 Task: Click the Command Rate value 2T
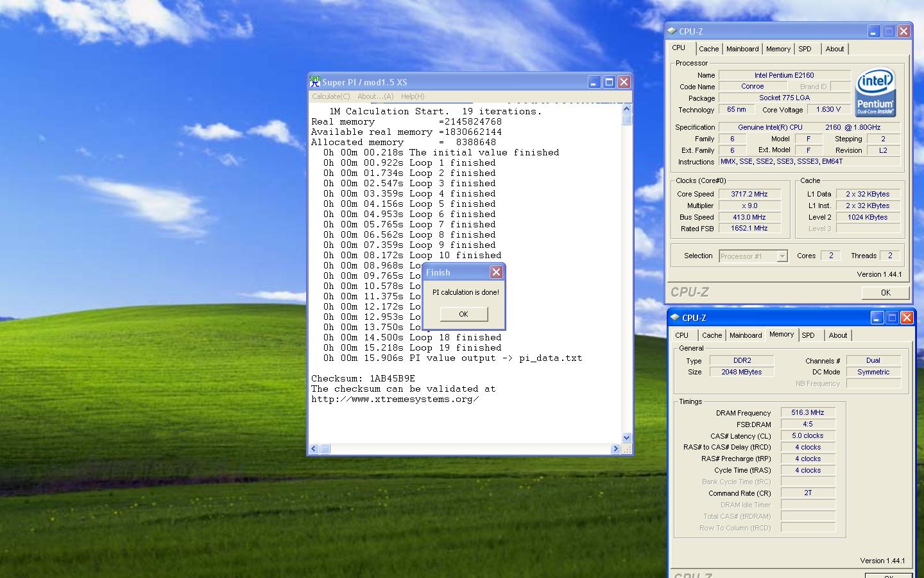[x=808, y=493]
